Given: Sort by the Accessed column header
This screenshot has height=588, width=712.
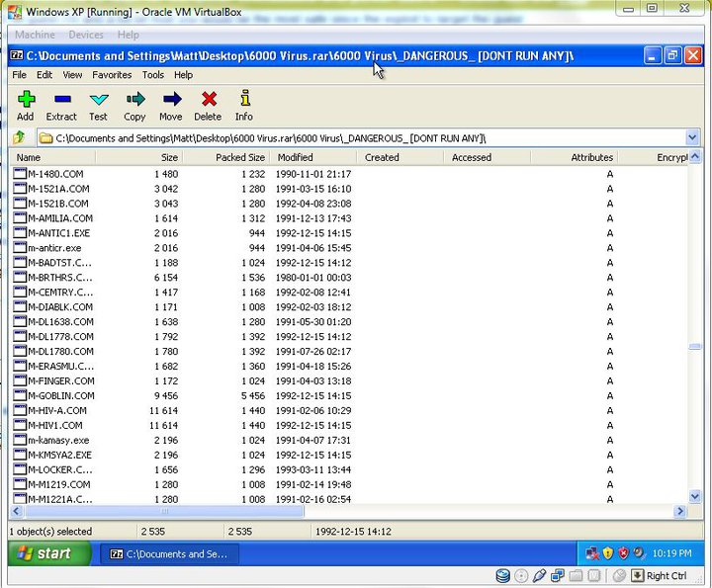Looking at the screenshot, I should point(488,157).
